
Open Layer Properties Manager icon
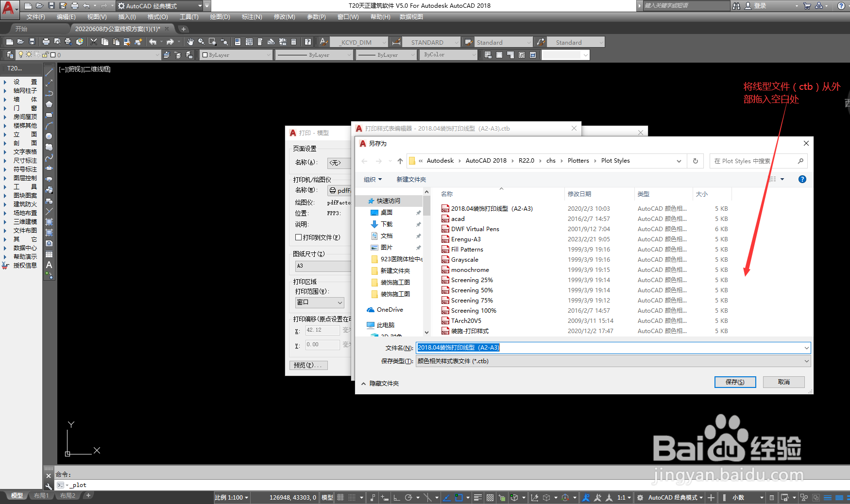10,55
